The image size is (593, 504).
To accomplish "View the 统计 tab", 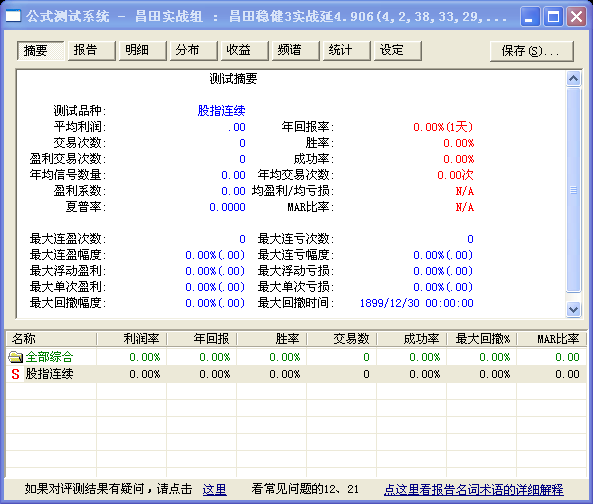I will pos(346,50).
